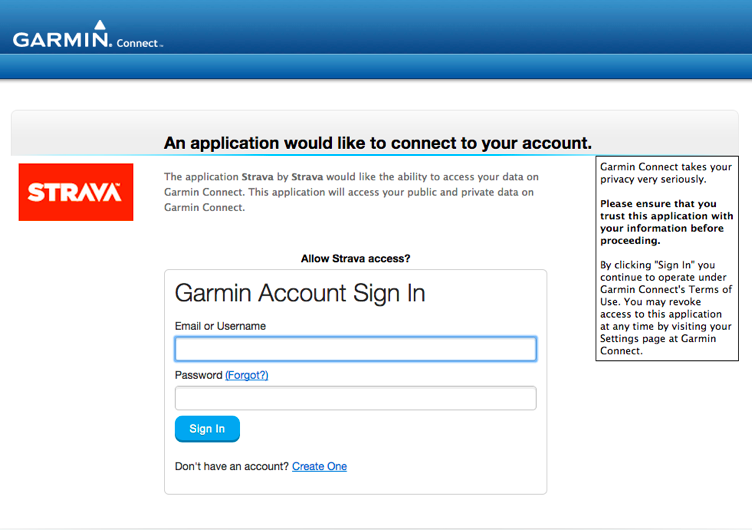The height and width of the screenshot is (530, 752).
Task: Focus the Password input field
Action: click(355, 398)
